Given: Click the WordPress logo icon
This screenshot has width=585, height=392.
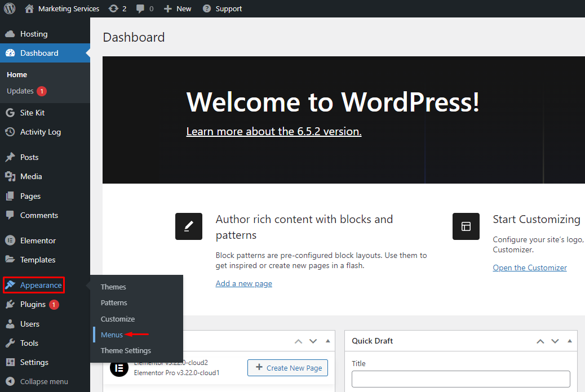Looking at the screenshot, I should 10,8.
